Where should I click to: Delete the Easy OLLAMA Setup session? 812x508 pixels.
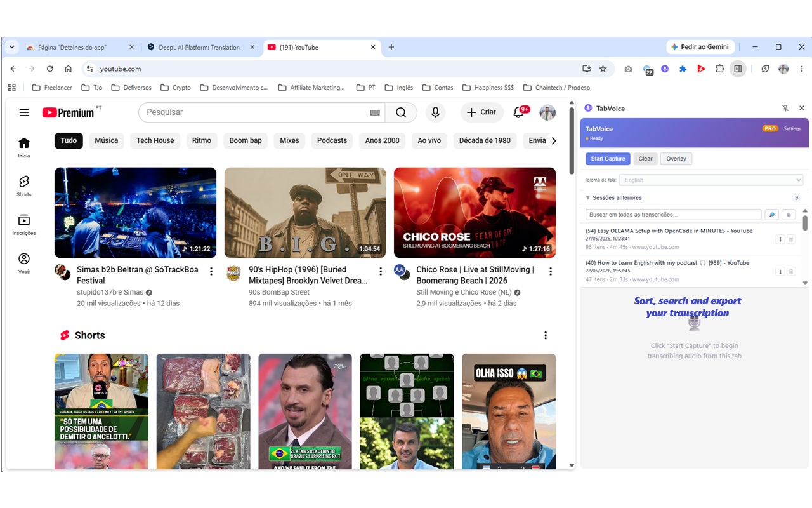[790, 239]
